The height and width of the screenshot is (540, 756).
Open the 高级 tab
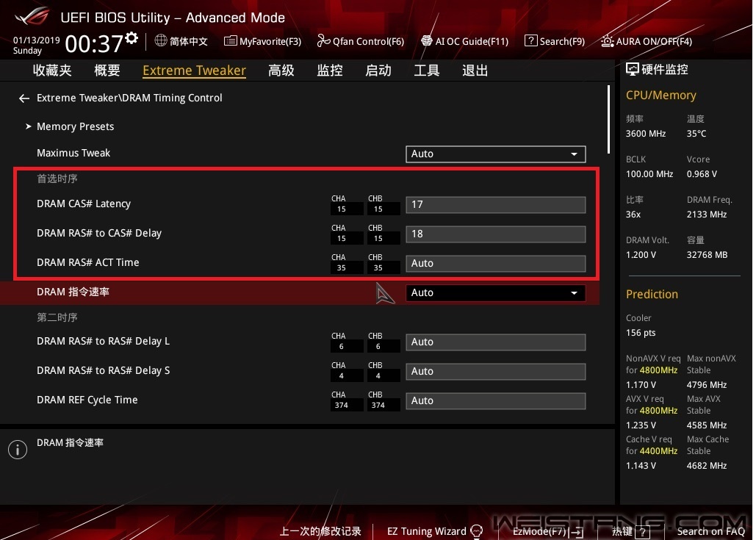coord(281,71)
